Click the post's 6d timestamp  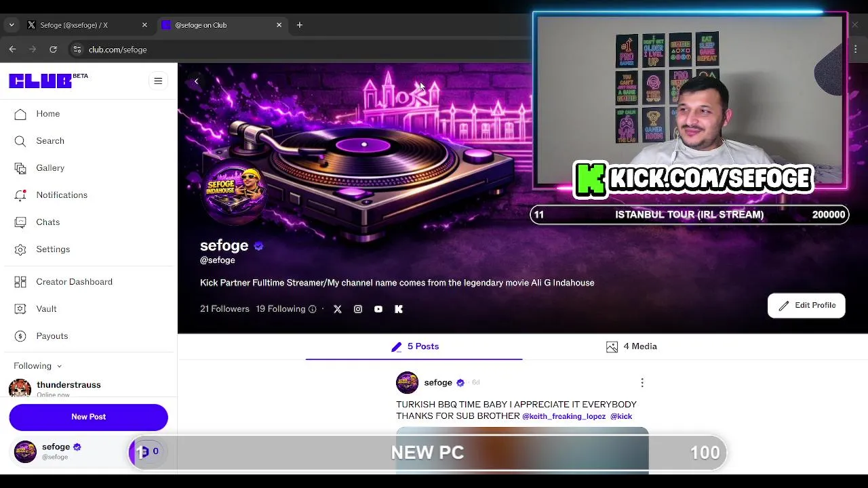pos(475,383)
